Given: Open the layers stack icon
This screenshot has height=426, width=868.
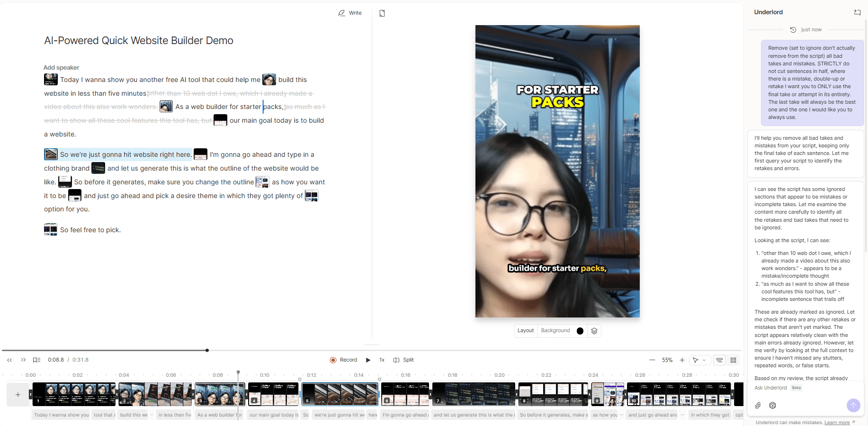Looking at the screenshot, I should click(594, 331).
